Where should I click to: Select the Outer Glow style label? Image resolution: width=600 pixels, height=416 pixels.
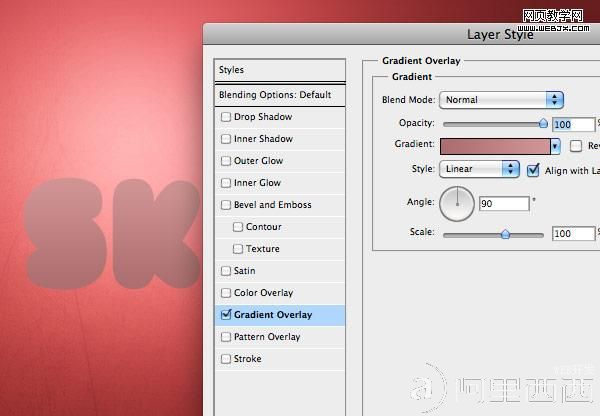click(258, 161)
